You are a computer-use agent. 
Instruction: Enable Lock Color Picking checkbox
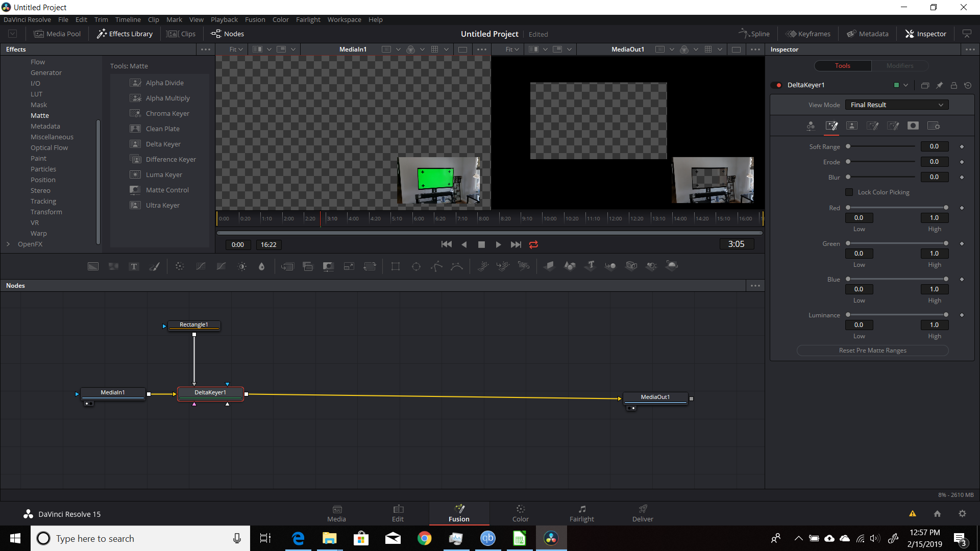coord(849,192)
